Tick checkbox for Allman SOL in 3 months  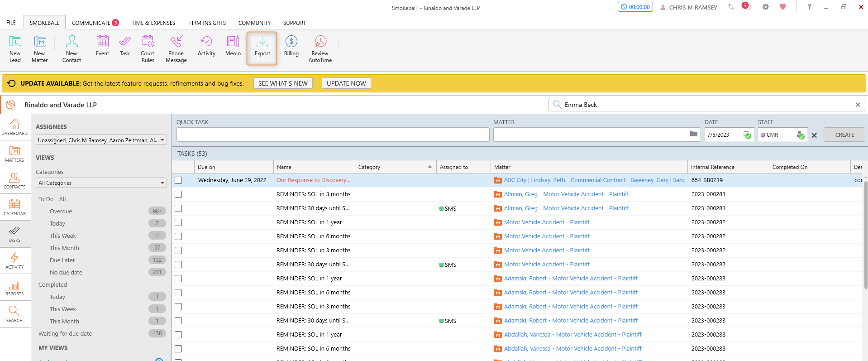pyautogui.click(x=178, y=194)
